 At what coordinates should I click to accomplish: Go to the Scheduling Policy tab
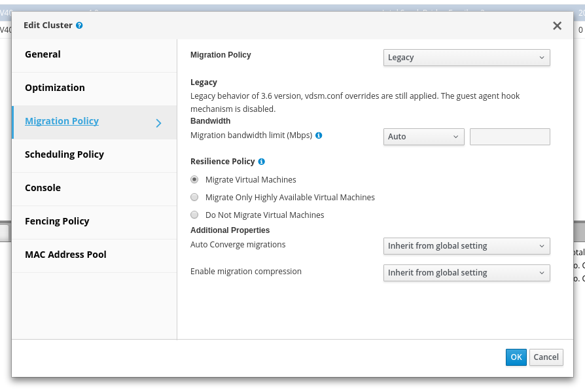[x=64, y=155]
